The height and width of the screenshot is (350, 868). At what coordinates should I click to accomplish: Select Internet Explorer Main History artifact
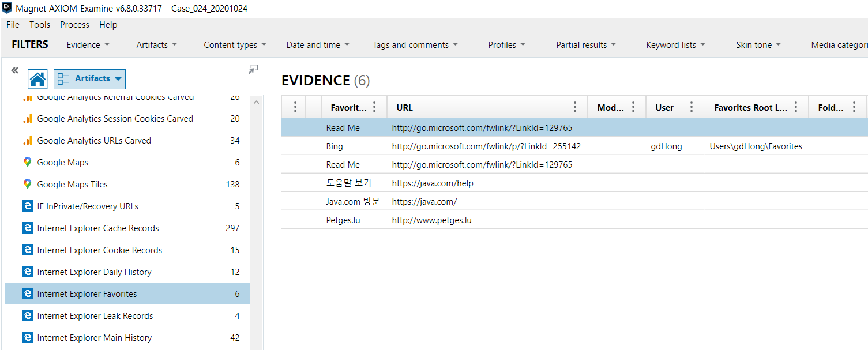click(127, 338)
